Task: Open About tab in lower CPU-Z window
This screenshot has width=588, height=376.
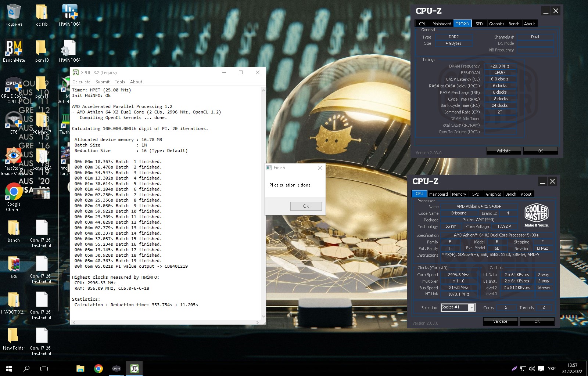Action: point(526,194)
